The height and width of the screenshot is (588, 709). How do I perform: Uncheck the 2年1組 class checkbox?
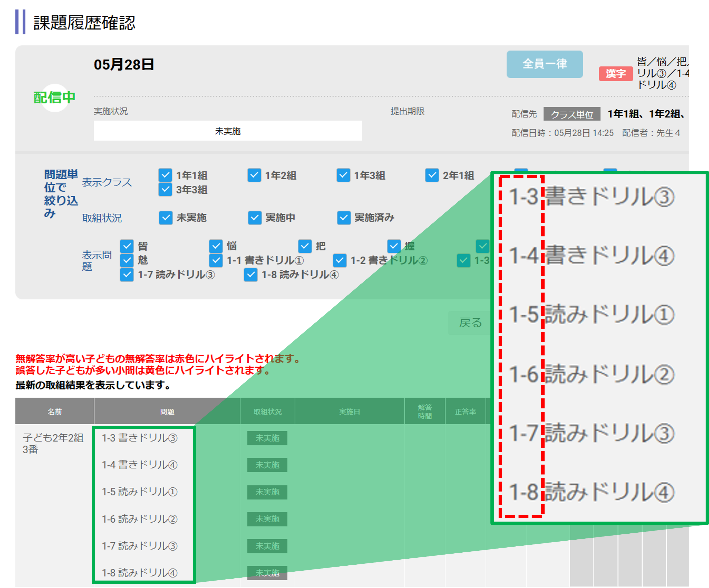point(432,175)
